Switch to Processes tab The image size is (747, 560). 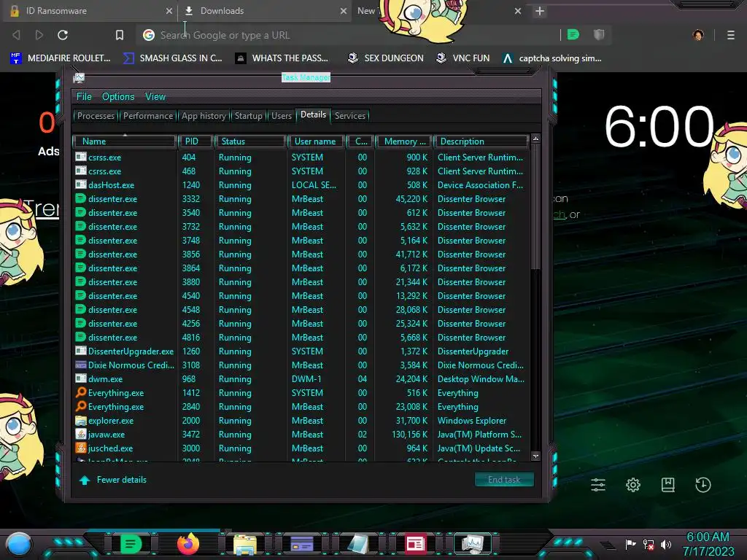click(96, 116)
